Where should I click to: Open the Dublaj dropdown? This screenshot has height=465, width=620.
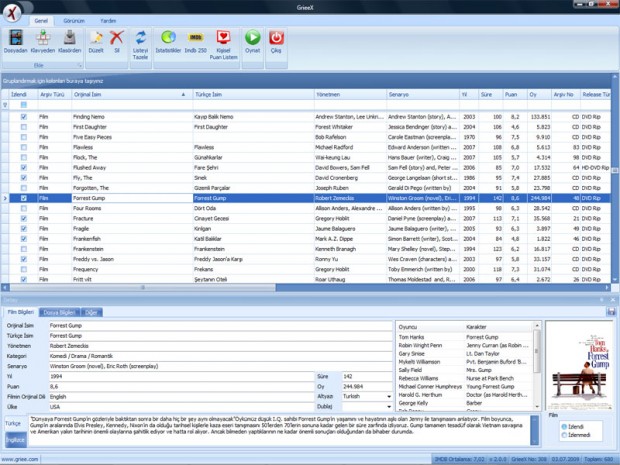point(389,407)
